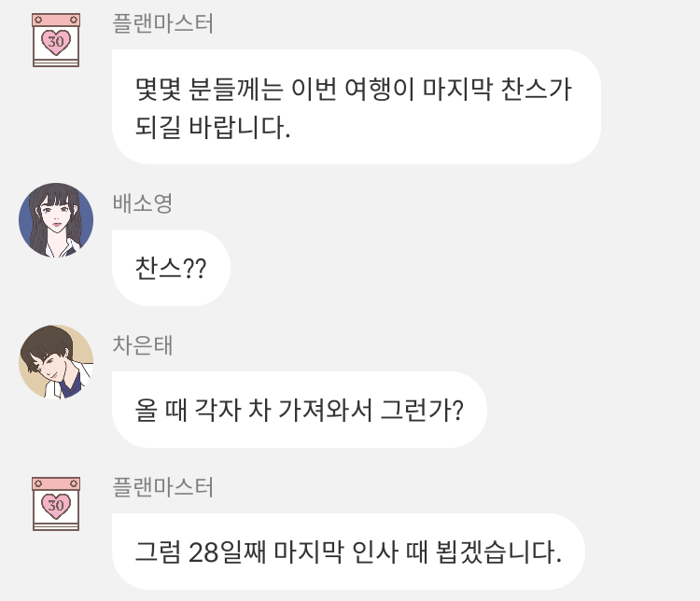Click the question marks after '찬스'
This screenshot has width=700, height=601.
(195, 269)
